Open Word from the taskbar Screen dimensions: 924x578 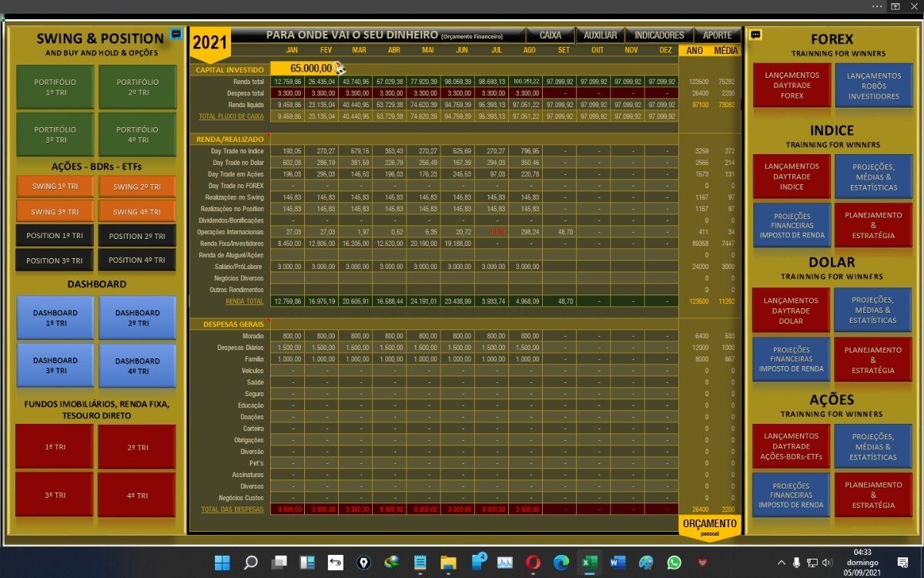(618, 563)
